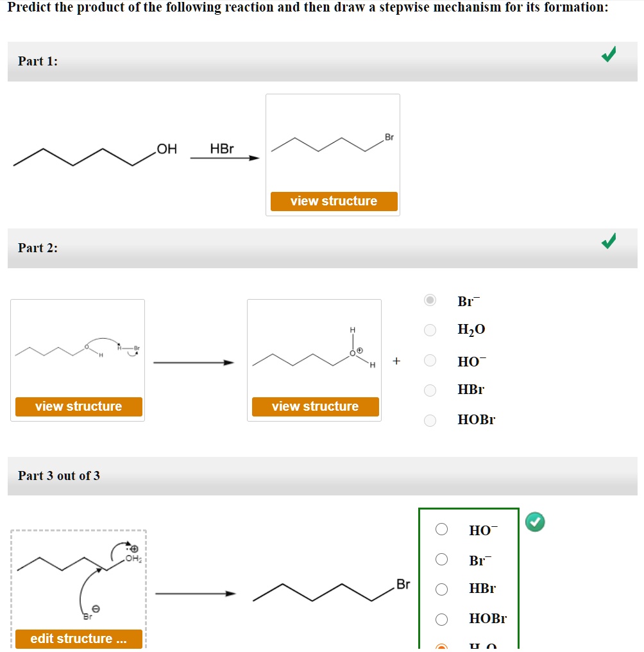Click the edit structure button in Part 3
The image size is (644, 652).
[79, 639]
